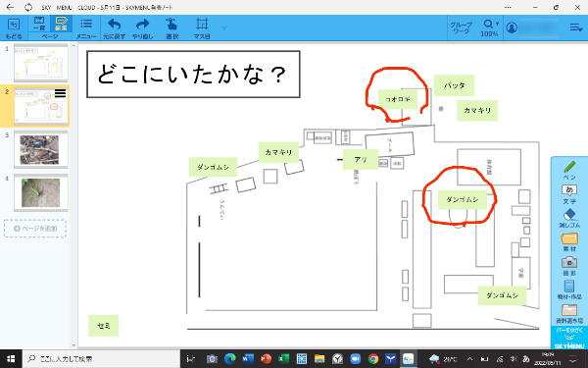Select the Pen tool in right panel
The height and width of the screenshot is (368, 588).
point(569,170)
